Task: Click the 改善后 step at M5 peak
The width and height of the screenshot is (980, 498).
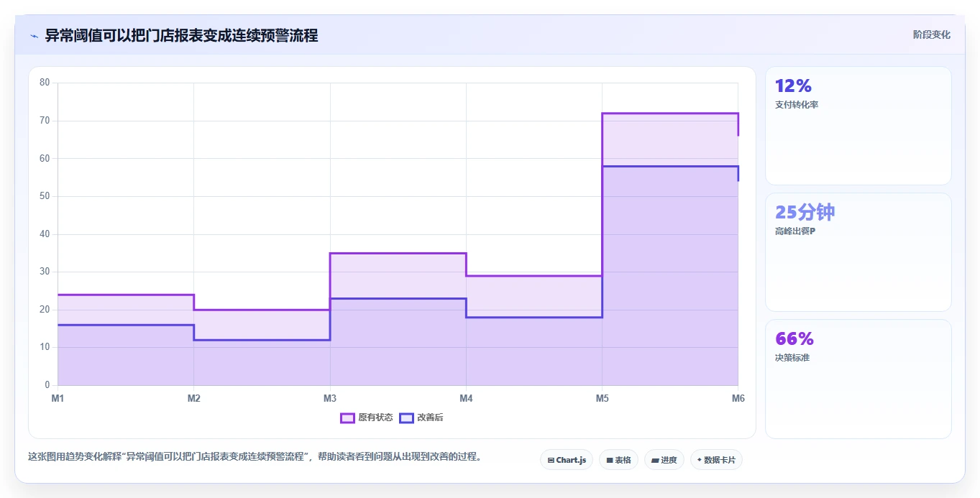Action: tap(670, 167)
